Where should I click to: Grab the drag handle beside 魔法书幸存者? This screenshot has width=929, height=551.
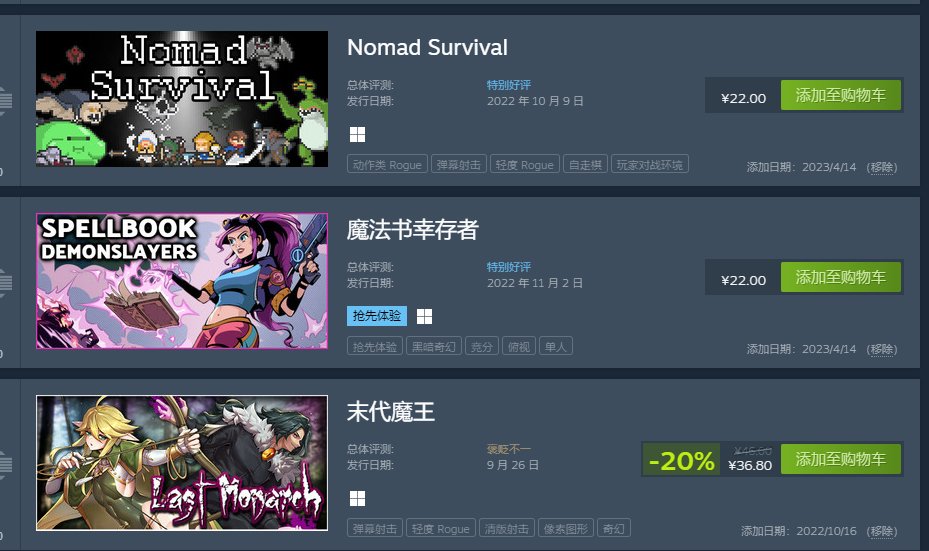5,282
